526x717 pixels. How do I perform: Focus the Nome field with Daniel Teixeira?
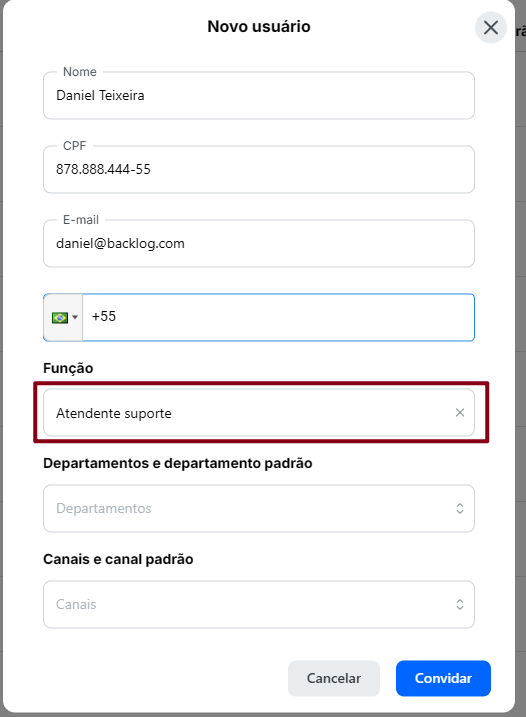click(x=259, y=96)
